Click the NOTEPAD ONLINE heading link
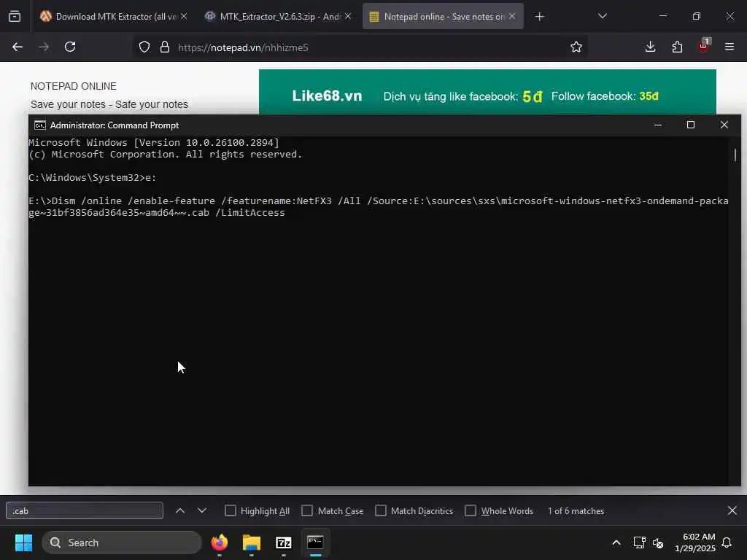The image size is (747, 560). coord(74,86)
